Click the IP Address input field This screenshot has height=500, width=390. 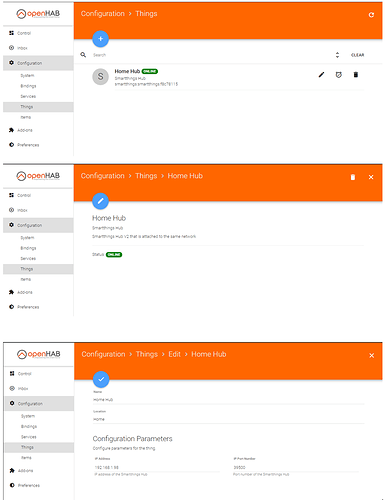(157, 467)
